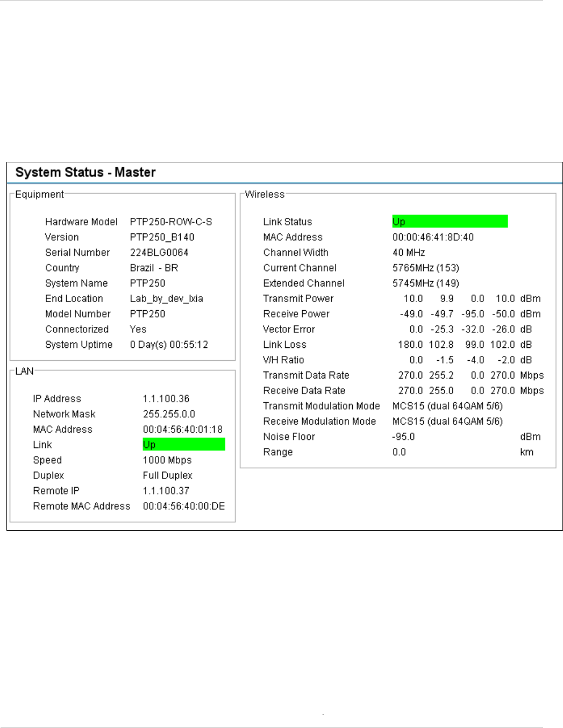Viewport: 563px width, 728px height.
Task: Click LAN IP address 1.1.100.36
Action: (166, 398)
